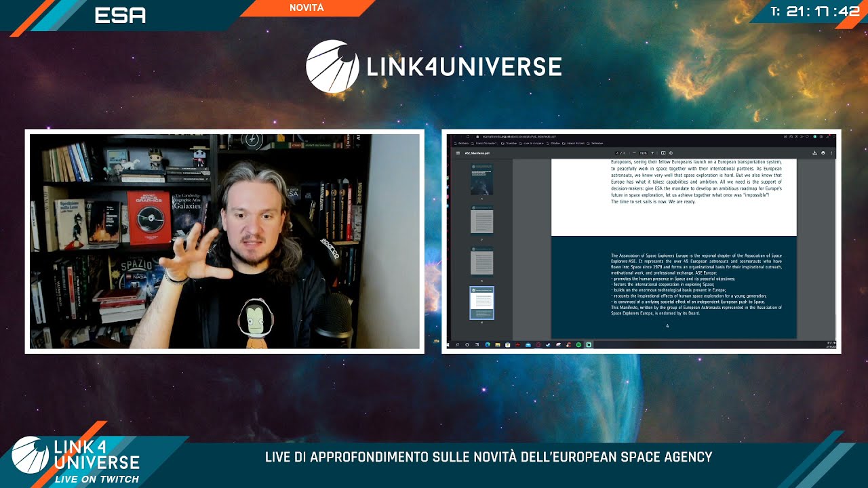Image resolution: width=868 pixels, height=488 pixels.
Task: Open Mail app on taskbar
Action: [528, 345]
